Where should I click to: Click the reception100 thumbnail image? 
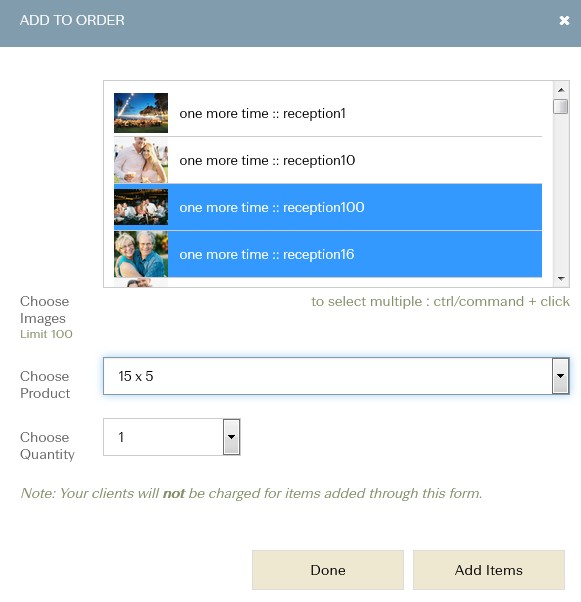(x=141, y=207)
